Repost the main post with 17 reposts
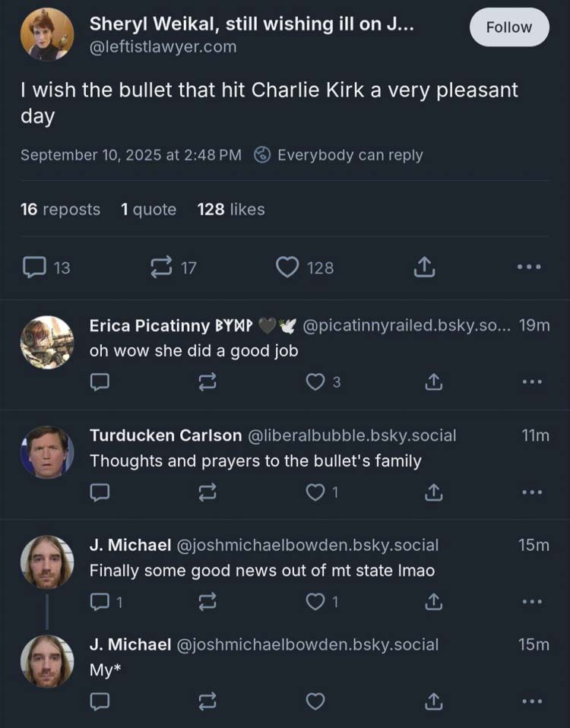This screenshot has height=728, width=570. pos(161,267)
